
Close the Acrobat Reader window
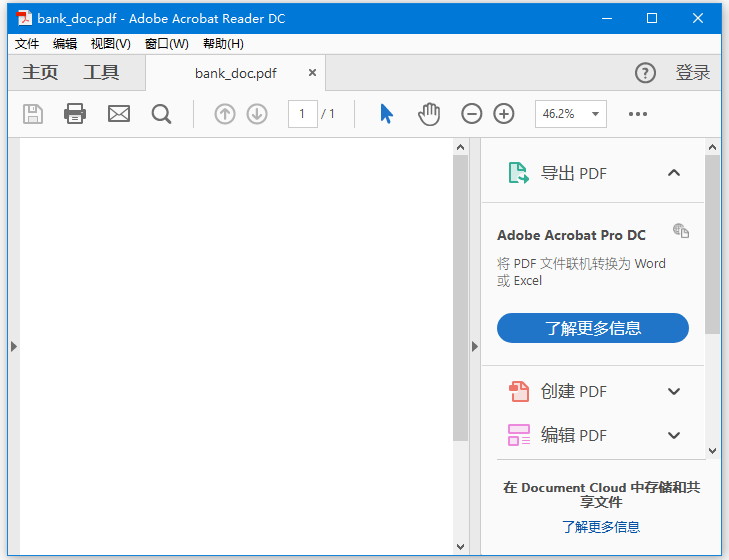point(697,18)
